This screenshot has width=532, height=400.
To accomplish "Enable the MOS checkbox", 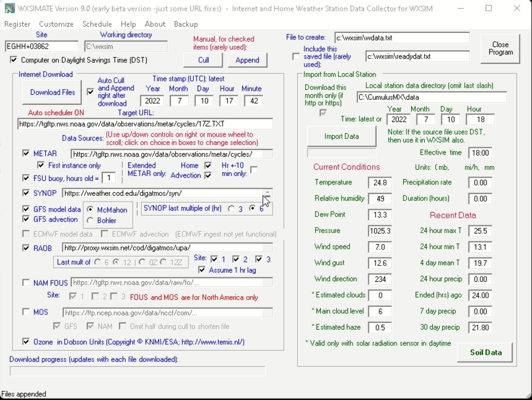I will click(x=26, y=312).
